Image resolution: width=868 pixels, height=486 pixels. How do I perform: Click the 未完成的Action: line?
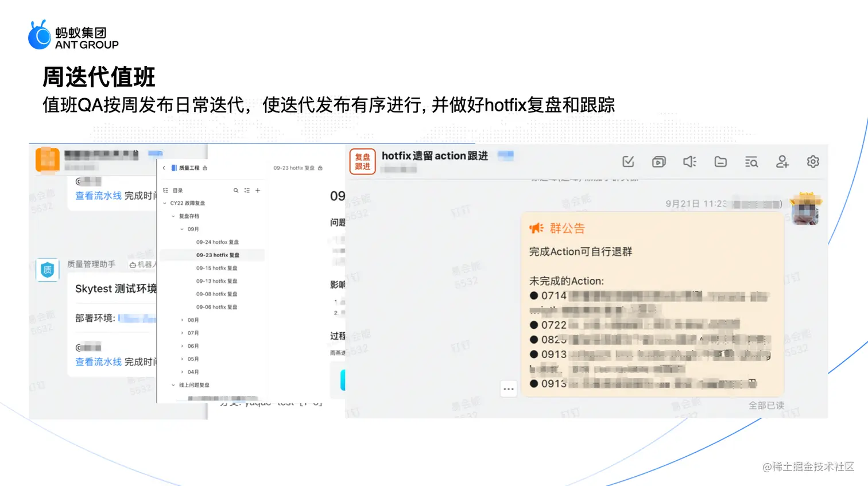pyautogui.click(x=567, y=281)
